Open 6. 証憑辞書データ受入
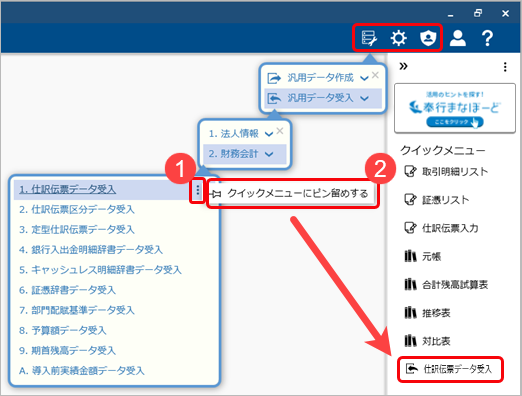This screenshot has width=522, height=396. pos(67,290)
